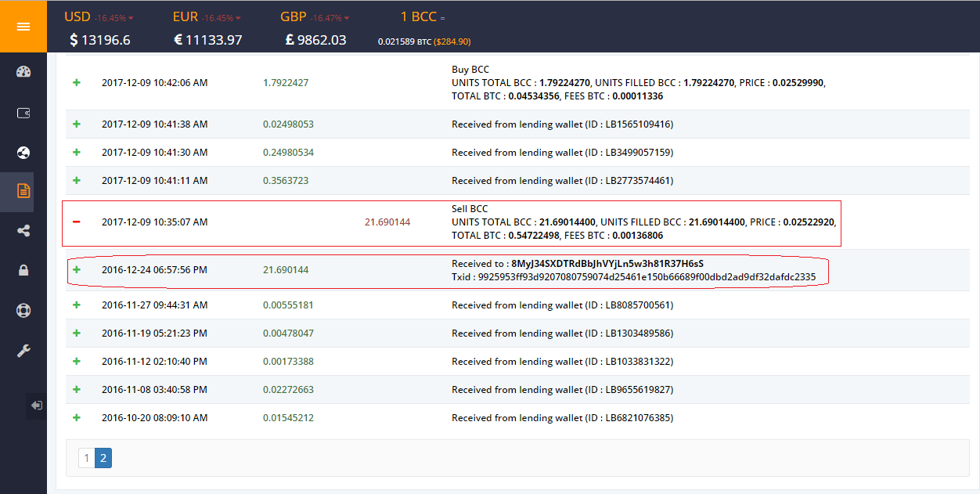The image size is (980, 494).
Task: Click green plus on 2017-12-09 10:42:06 AM row
Action: (x=77, y=82)
